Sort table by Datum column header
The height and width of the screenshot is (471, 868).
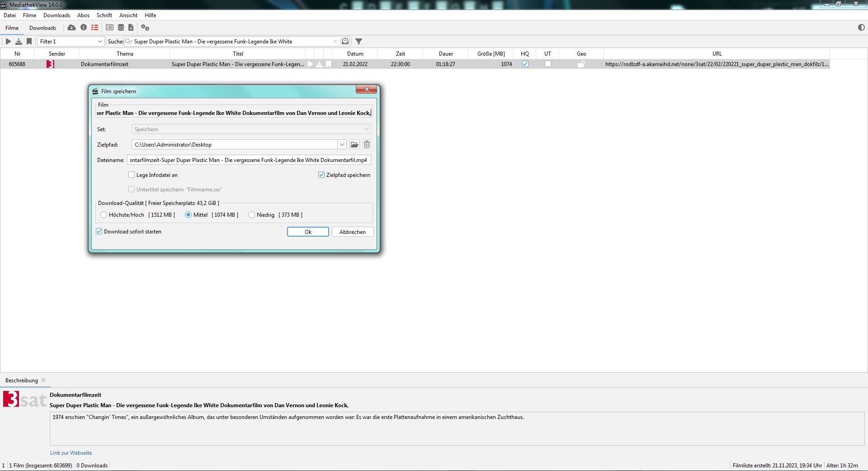pyautogui.click(x=355, y=53)
